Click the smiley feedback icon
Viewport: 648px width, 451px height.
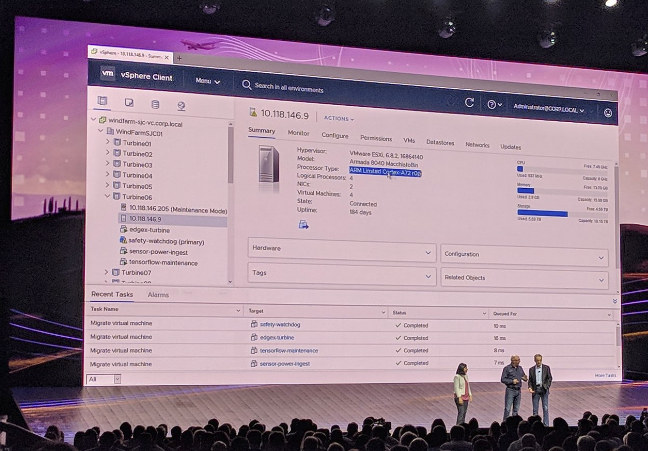tap(608, 112)
